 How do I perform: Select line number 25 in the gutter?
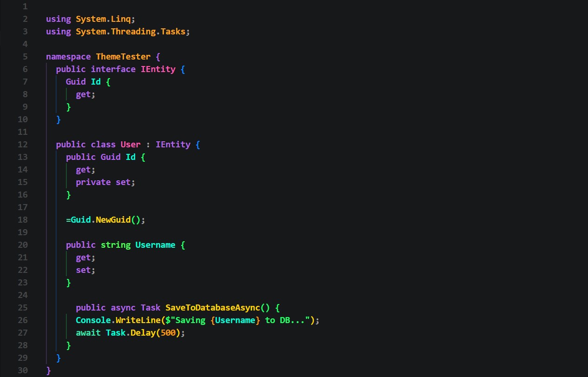pos(22,308)
